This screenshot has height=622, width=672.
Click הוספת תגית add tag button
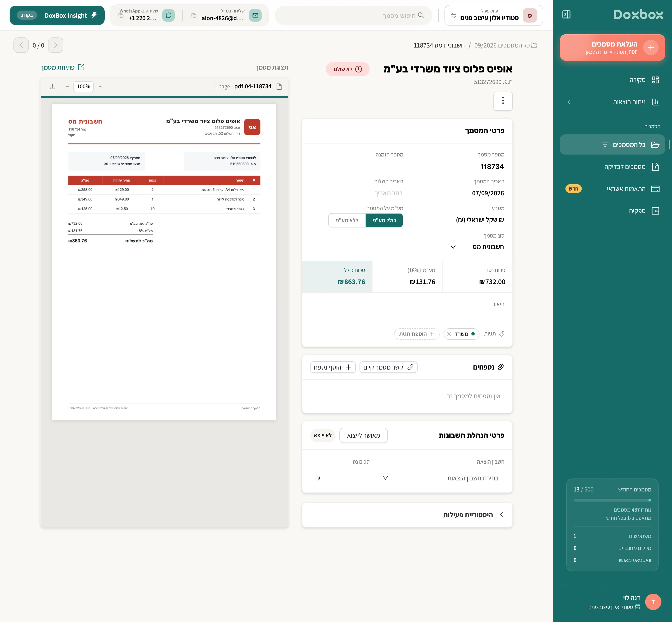[x=416, y=334]
